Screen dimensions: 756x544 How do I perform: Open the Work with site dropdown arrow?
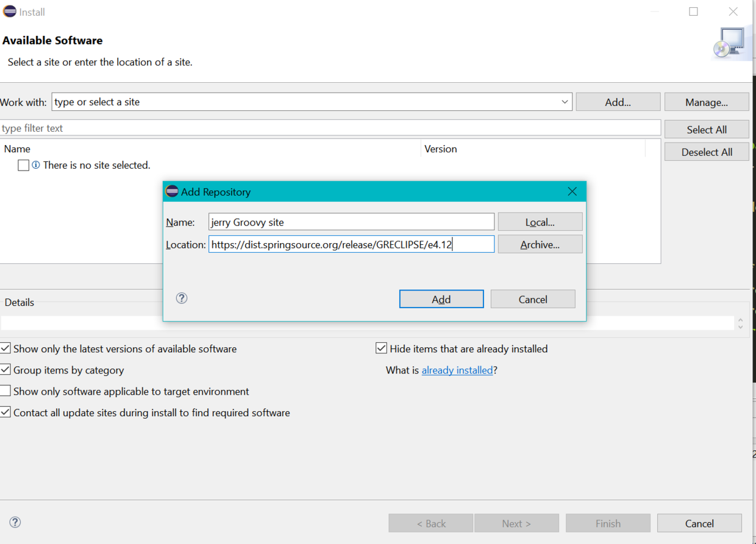(565, 102)
